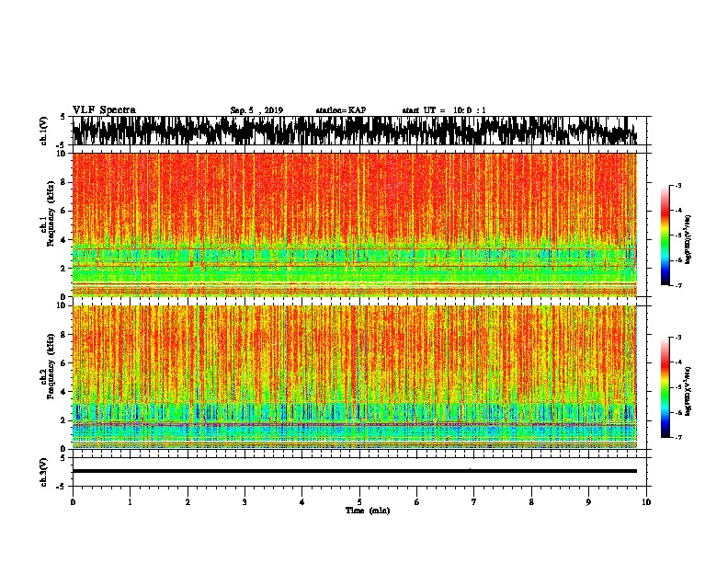Click the ch.1 spectrogram color scale bar
The image size is (728, 563).
pos(665,236)
